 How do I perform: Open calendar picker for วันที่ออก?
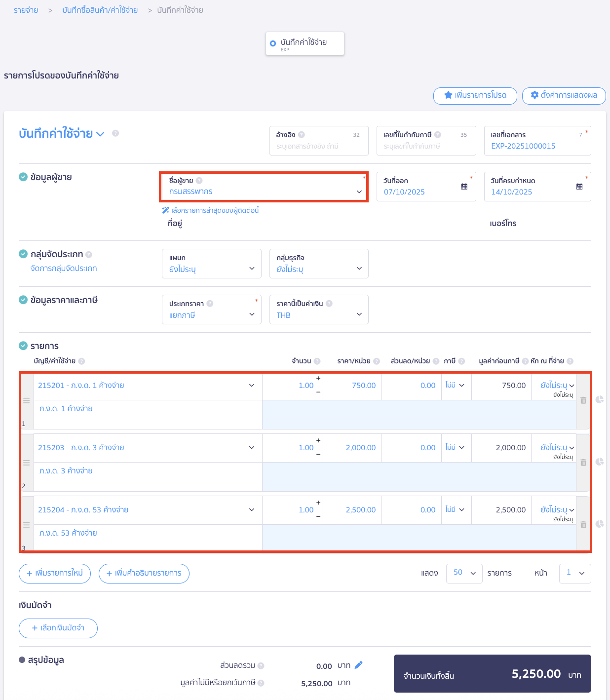(464, 187)
